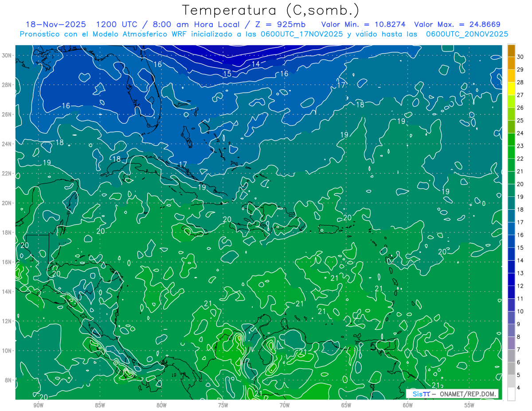Click the colorbar value label "24"
The image size is (532, 411).
[x=520, y=133]
